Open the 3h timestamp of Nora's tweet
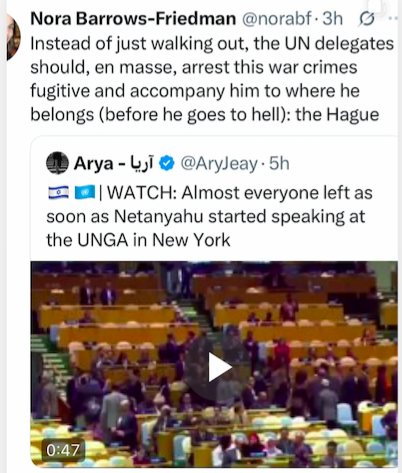 (x=332, y=18)
